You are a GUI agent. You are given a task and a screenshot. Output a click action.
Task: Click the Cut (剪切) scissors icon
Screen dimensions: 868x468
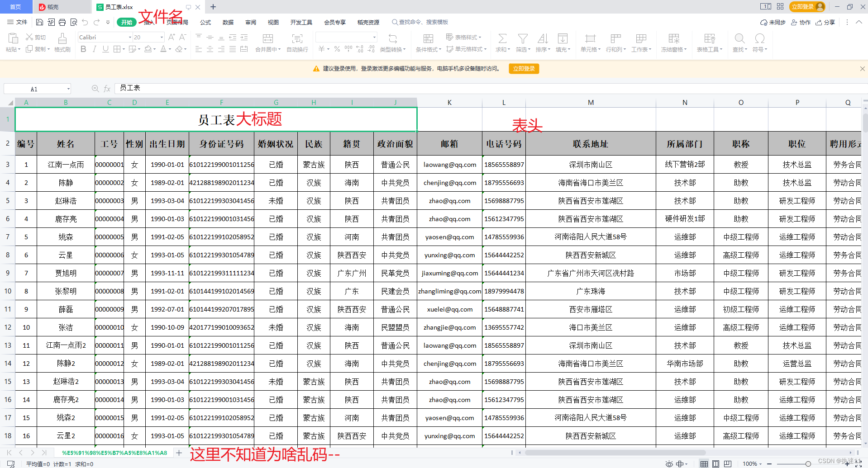(29, 37)
